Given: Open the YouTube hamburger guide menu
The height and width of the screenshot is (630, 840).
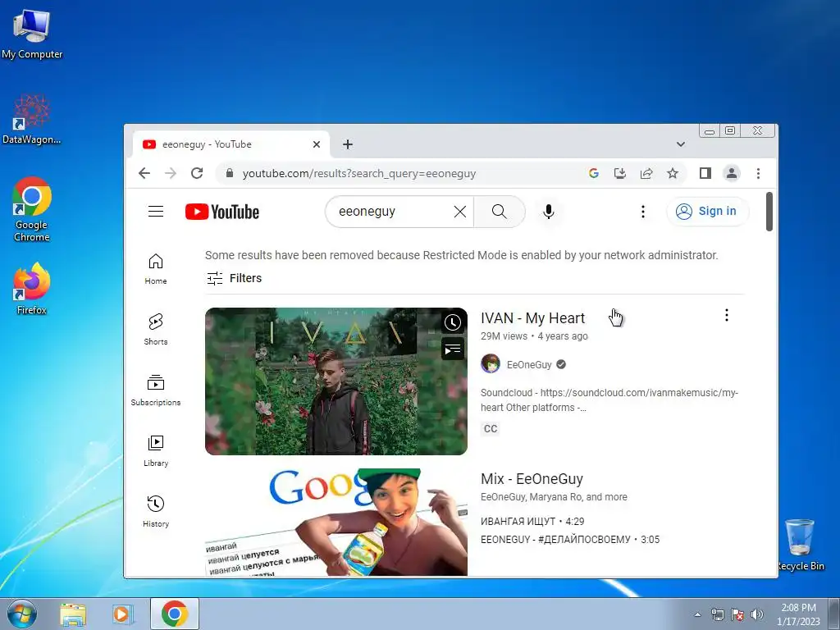Looking at the screenshot, I should click(x=156, y=211).
